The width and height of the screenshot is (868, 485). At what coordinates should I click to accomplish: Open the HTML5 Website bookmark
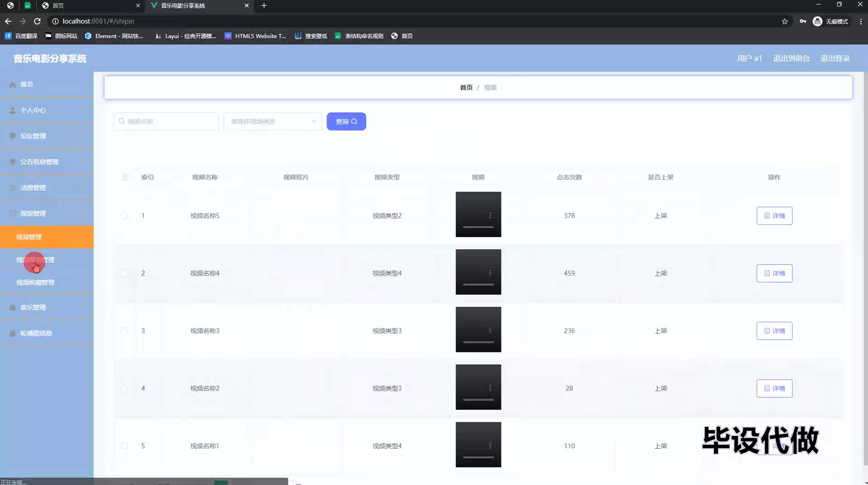point(255,36)
